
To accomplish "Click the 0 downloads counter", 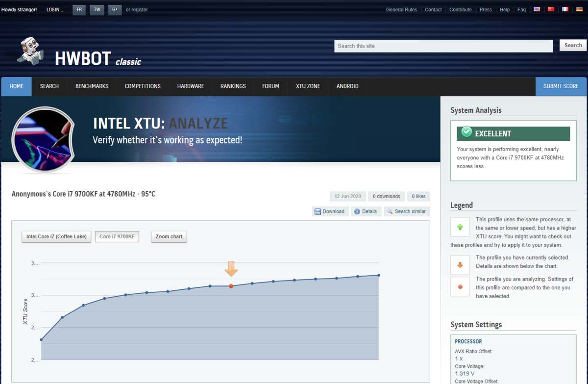I will pyautogui.click(x=387, y=196).
